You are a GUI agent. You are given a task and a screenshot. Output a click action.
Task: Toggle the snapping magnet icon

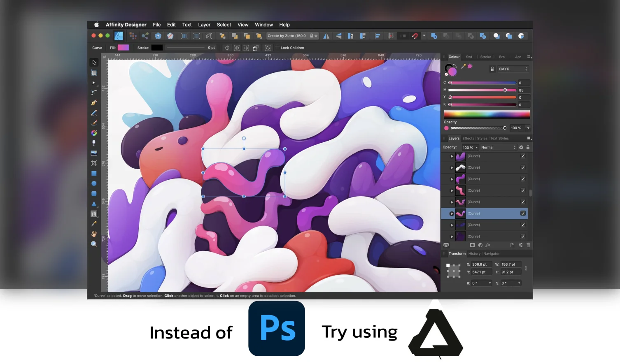pos(415,36)
